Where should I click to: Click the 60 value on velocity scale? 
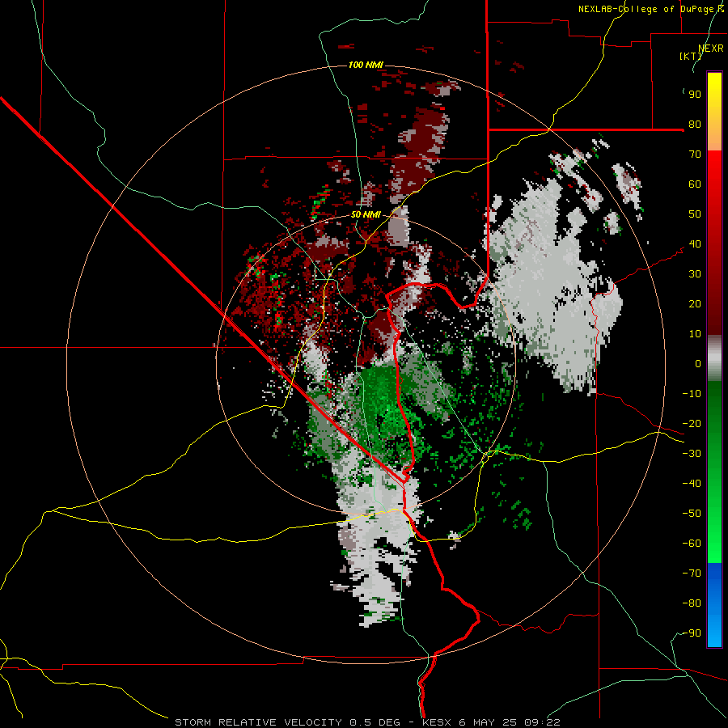pos(695,184)
